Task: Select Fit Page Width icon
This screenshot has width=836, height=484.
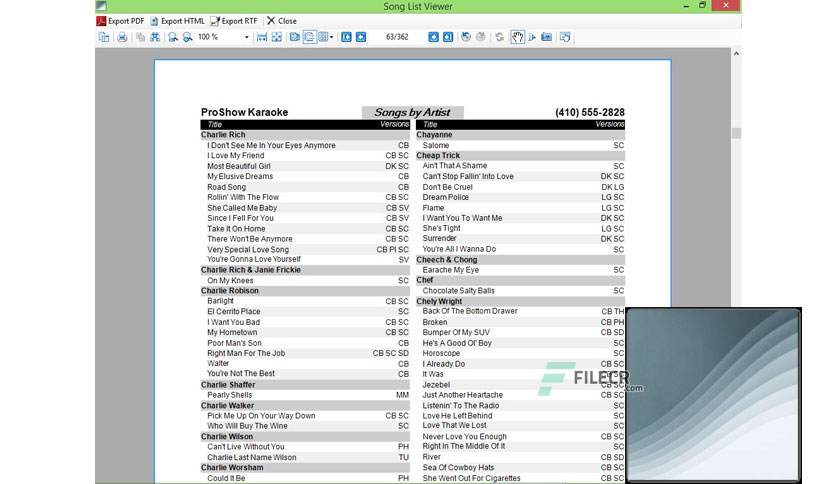Action: 262,37
